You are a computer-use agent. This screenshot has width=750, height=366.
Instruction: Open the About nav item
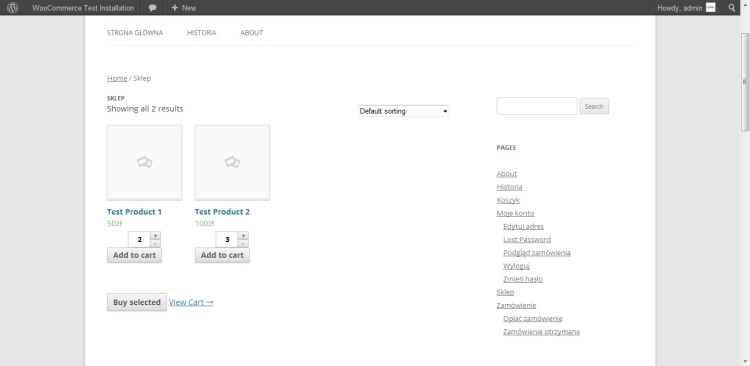click(x=252, y=33)
